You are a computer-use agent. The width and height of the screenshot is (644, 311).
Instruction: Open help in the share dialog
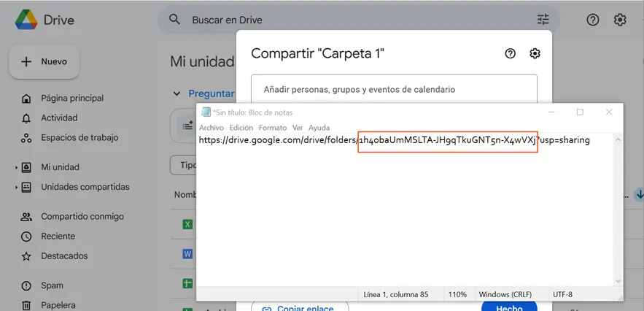click(x=510, y=53)
